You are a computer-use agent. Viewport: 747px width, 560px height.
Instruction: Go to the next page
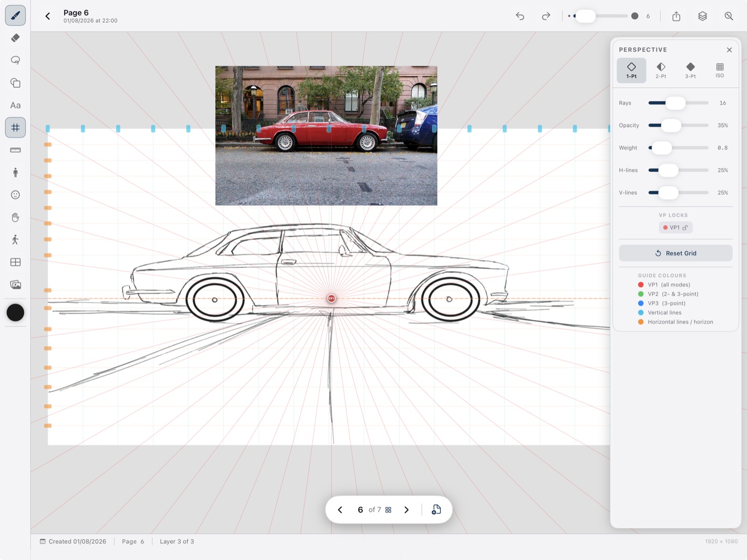tap(406, 510)
